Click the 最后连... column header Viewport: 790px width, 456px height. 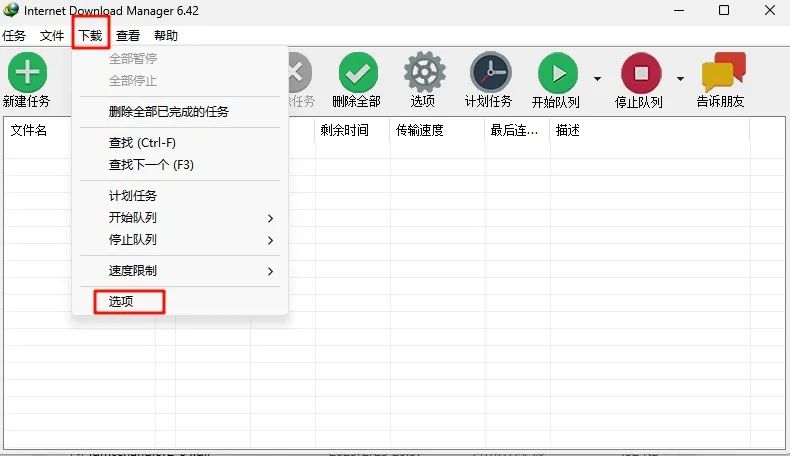[514, 131]
